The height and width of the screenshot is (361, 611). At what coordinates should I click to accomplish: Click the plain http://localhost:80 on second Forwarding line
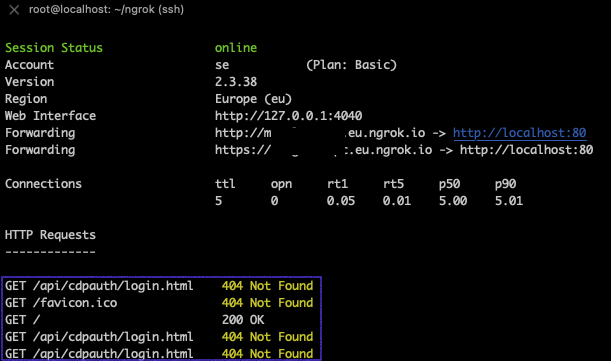pos(526,150)
